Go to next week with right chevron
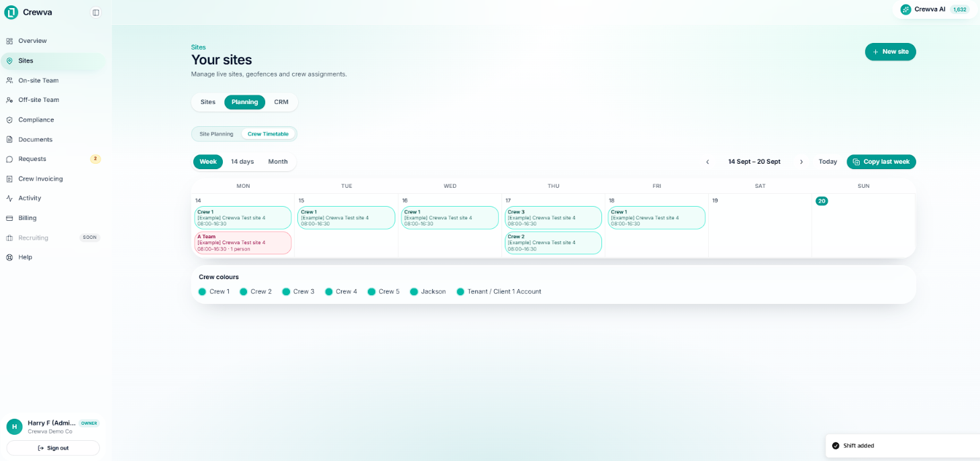The width and height of the screenshot is (980, 461). (801, 162)
